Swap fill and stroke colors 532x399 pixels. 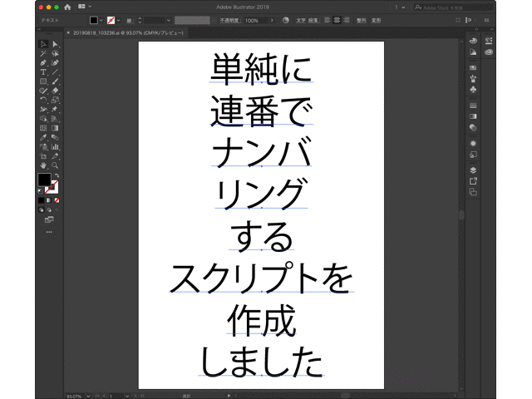(57, 175)
